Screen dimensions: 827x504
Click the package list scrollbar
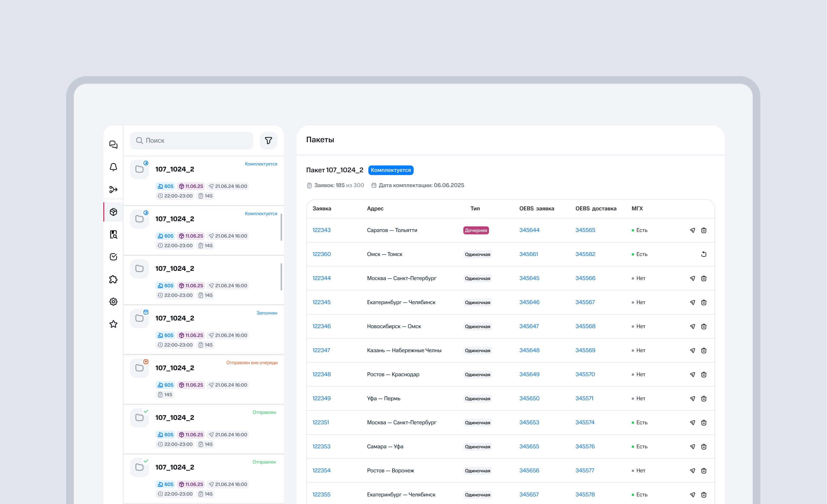tap(281, 227)
